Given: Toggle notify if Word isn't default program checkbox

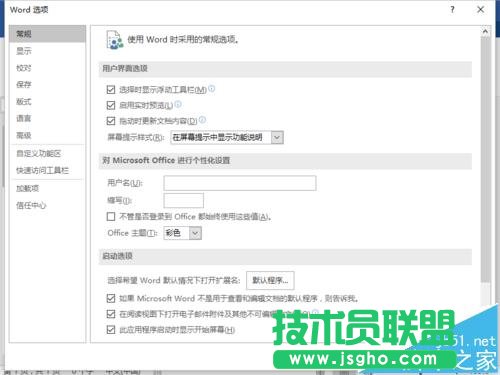Looking at the screenshot, I should (x=111, y=298).
